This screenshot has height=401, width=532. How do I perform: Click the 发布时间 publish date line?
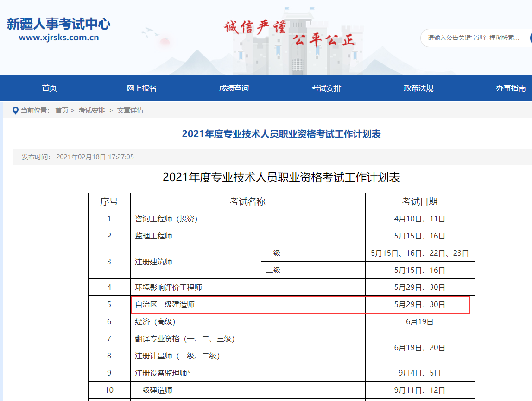(x=78, y=157)
